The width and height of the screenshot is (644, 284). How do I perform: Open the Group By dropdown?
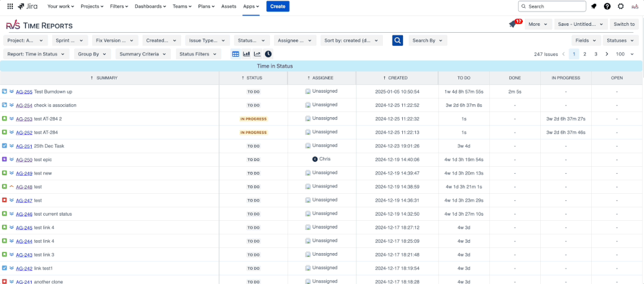[x=92, y=54]
